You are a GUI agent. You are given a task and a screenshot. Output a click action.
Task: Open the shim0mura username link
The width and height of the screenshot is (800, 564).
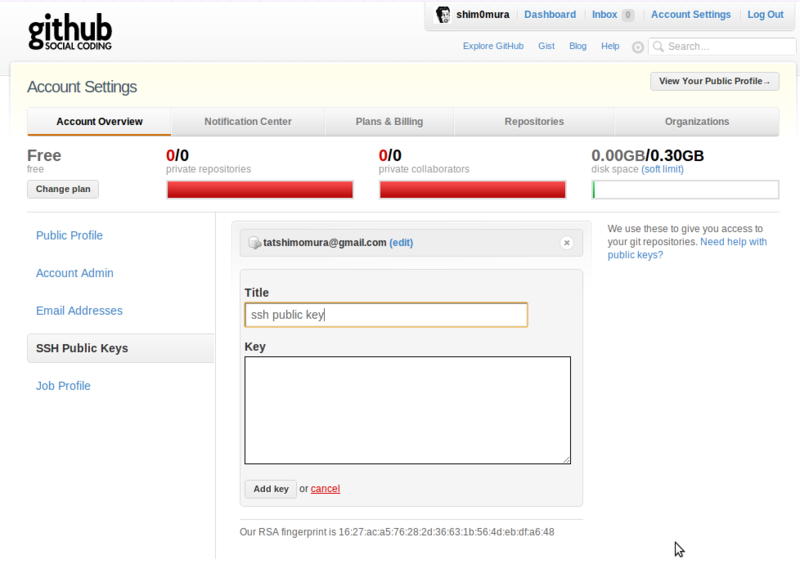click(x=482, y=15)
